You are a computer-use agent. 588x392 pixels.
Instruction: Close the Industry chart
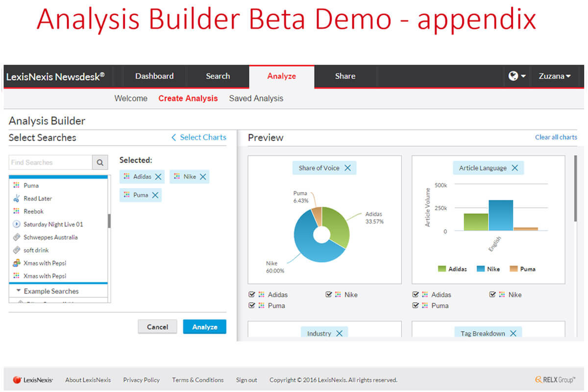click(339, 334)
